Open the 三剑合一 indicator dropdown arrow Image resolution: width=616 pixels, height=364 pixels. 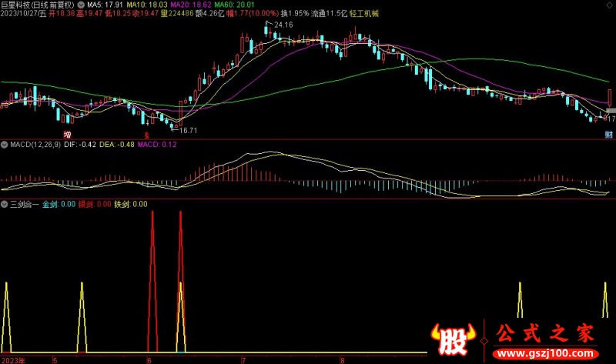pyautogui.click(x=5, y=204)
